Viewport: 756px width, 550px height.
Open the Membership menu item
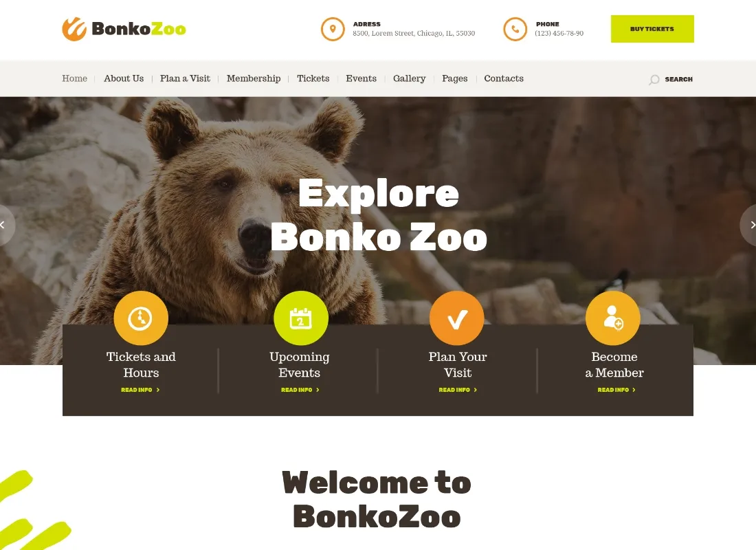point(254,78)
